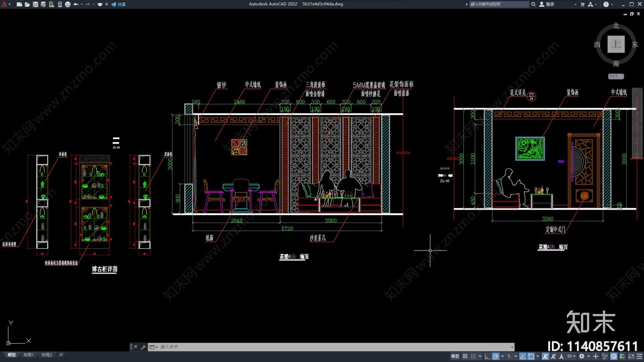
Task: Click the status bar customization hamburger icon
Action: [639, 356]
